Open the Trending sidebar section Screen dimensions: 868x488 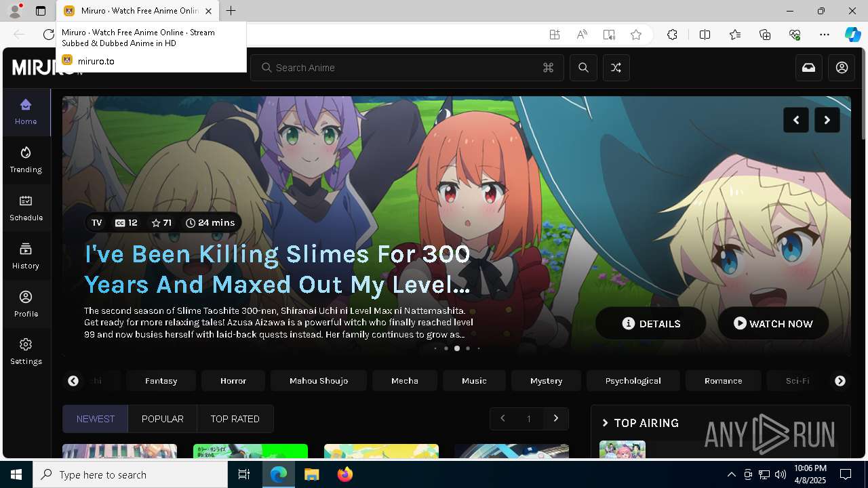(26, 160)
